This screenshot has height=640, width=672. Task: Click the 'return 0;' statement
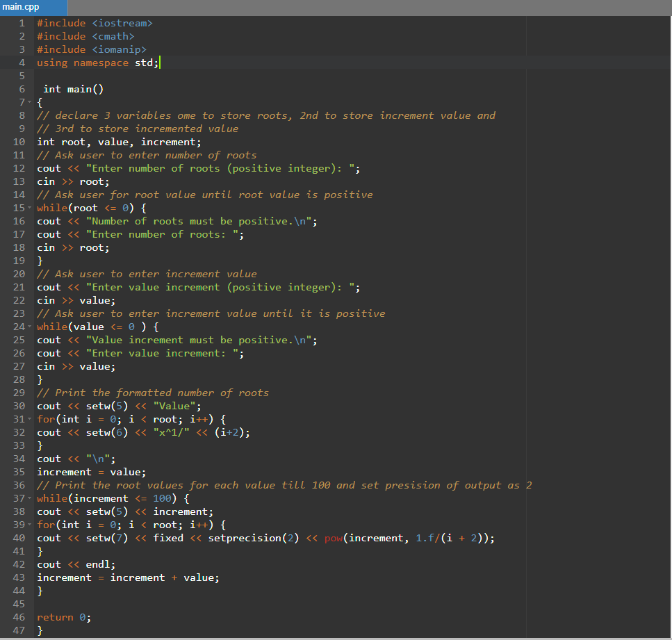pos(64,617)
